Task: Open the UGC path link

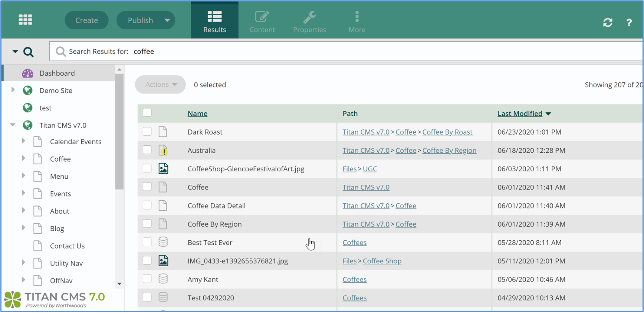Action: pos(370,169)
